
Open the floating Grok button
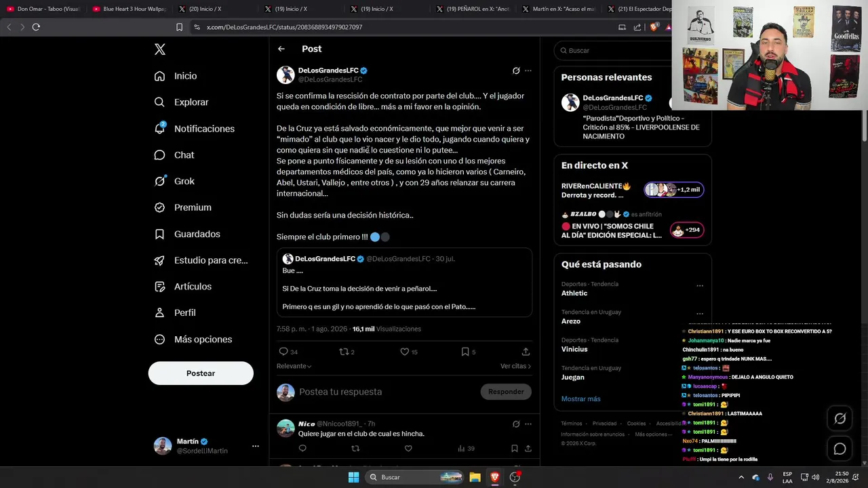(x=840, y=419)
